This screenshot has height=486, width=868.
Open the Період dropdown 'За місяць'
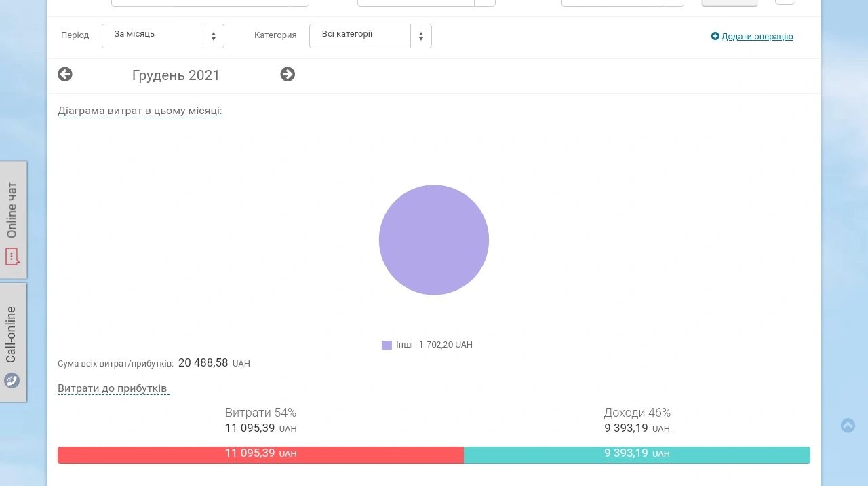(163, 36)
